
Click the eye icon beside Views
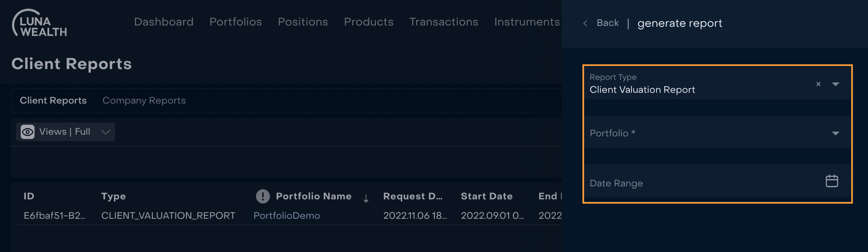pos(28,132)
